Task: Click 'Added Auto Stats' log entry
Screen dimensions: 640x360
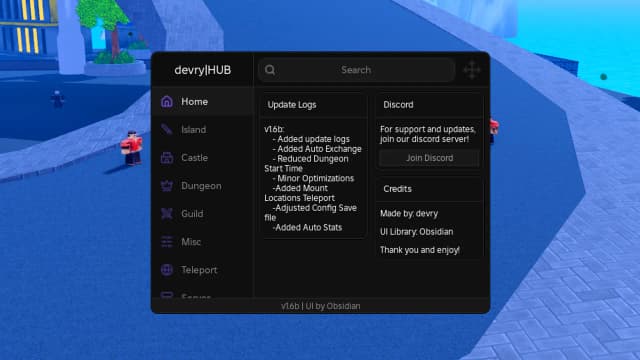Action: coord(307,227)
